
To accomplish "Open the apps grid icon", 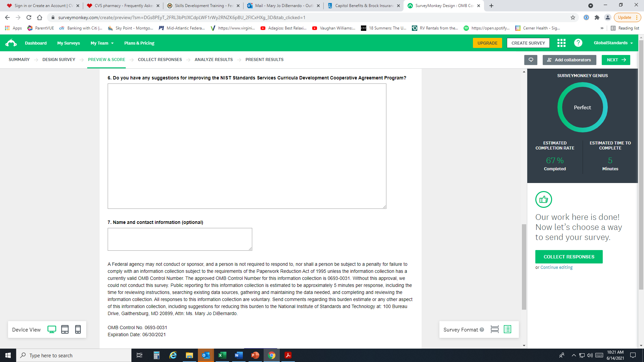I will point(561,43).
